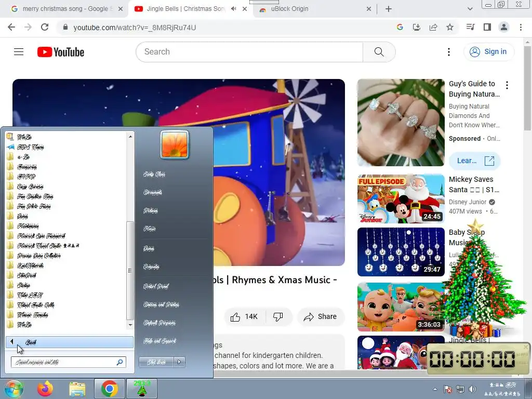This screenshot has width=532, height=399.
Task: Mute the Jingle Bells tab audio
Action: coord(233,9)
